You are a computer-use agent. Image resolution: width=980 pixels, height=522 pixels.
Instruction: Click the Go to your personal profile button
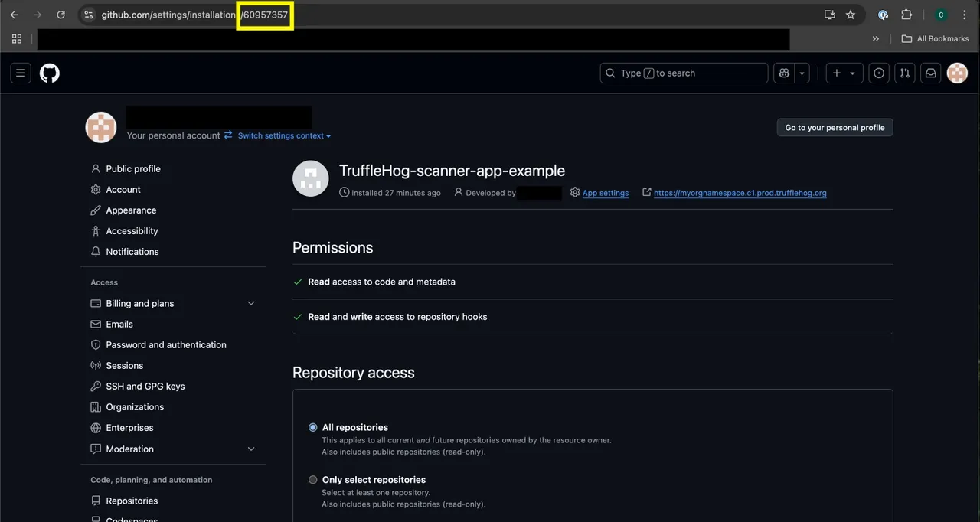click(835, 127)
